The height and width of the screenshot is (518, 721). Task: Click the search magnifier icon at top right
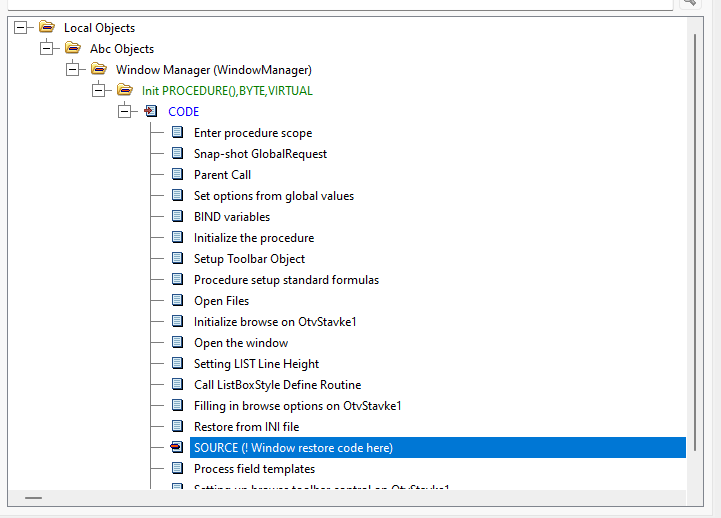[690, 3]
